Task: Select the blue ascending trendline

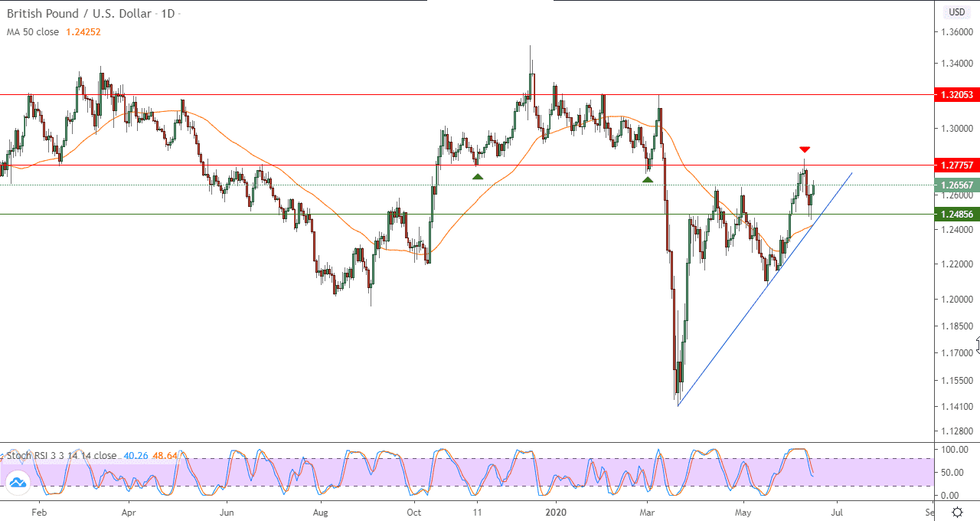Action: 766,290
